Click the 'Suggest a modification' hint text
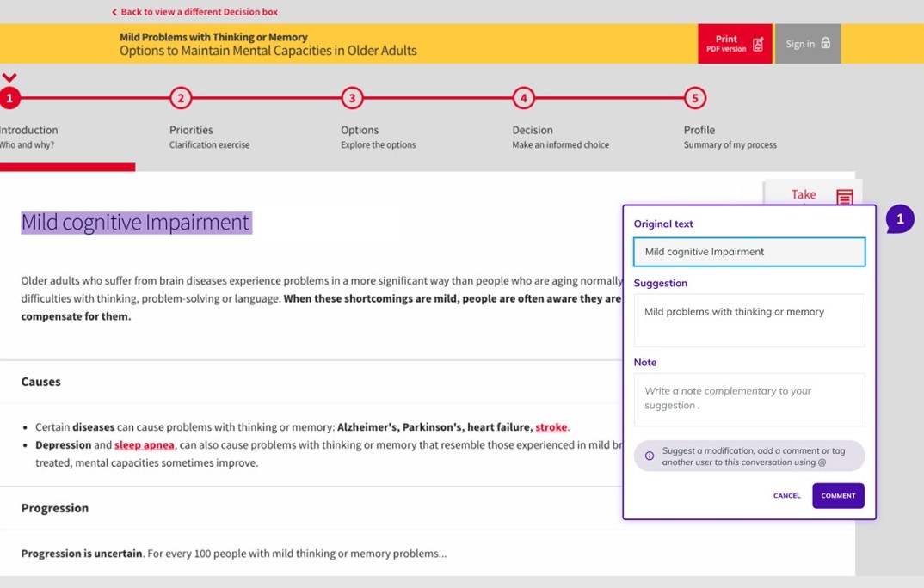The image size is (924, 588). tap(754, 456)
